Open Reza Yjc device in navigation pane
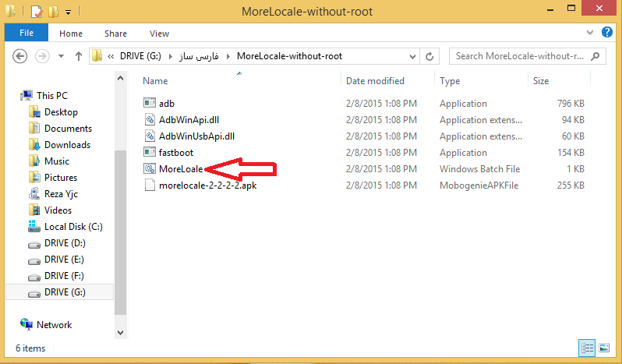This screenshot has height=364, width=622. pyautogui.click(x=61, y=194)
